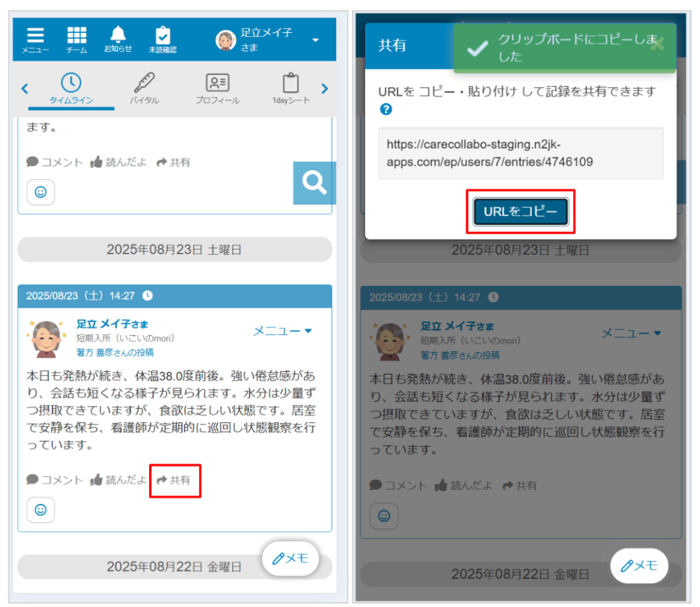Viewport: 700px width, 607px height.
Task: Click the 共有 dialog title bar
Action: point(410,46)
